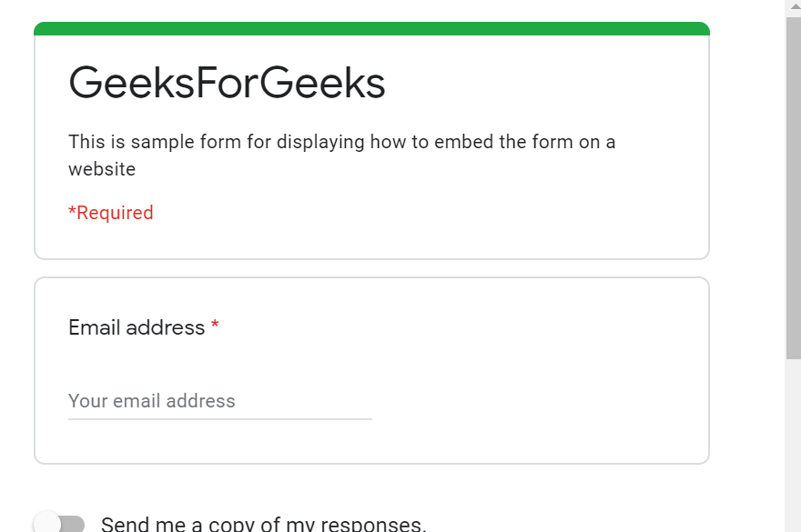This screenshot has height=532, width=801.
Task: Click the scrollbar up arrow
Action: pos(793,7)
